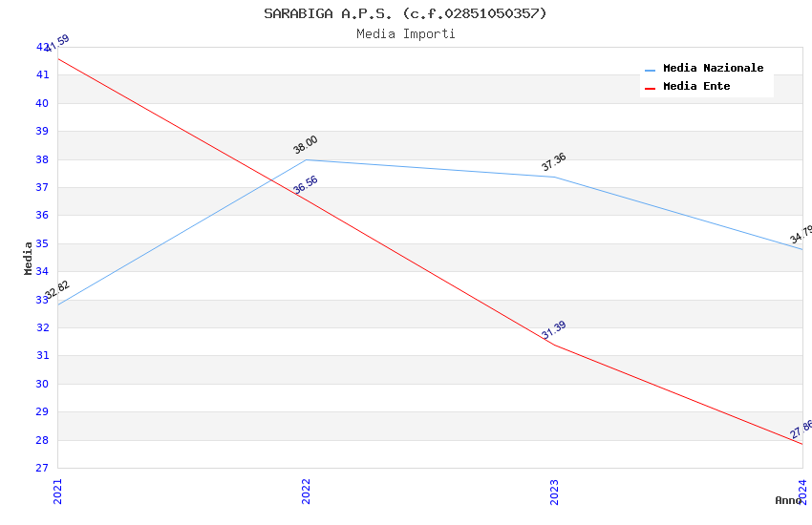This screenshot has width=812, height=525.
Task: Select the Media Ente legend label
Action: click(x=696, y=87)
